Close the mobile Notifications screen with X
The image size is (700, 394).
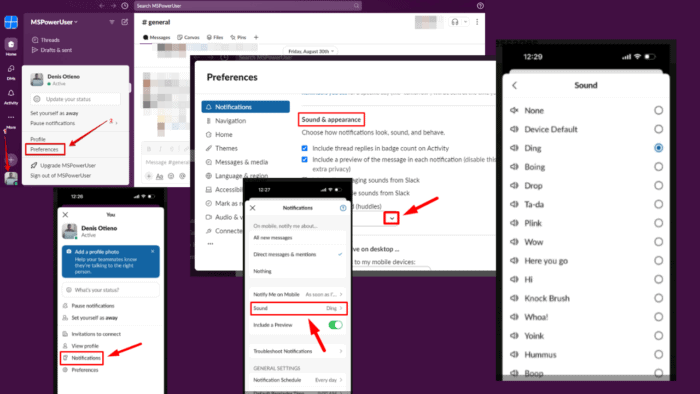coord(253,208)
